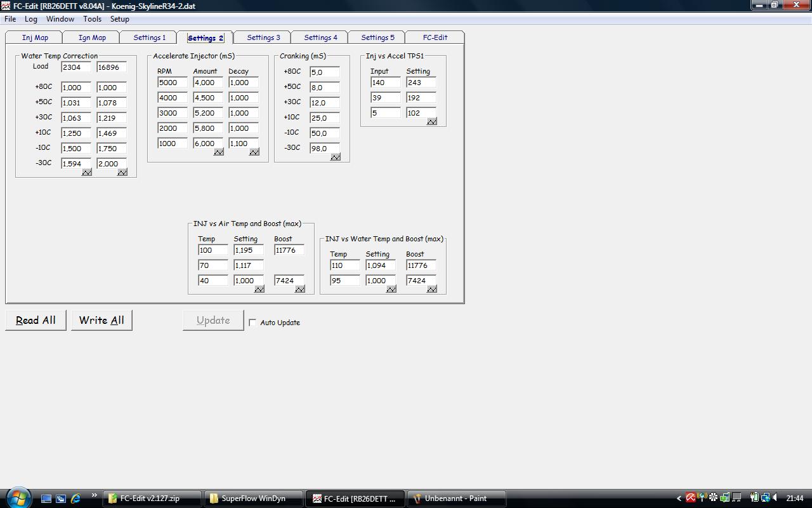
Task: Enable the Auto Update checkbox
Action: click(x=252, y=323)
